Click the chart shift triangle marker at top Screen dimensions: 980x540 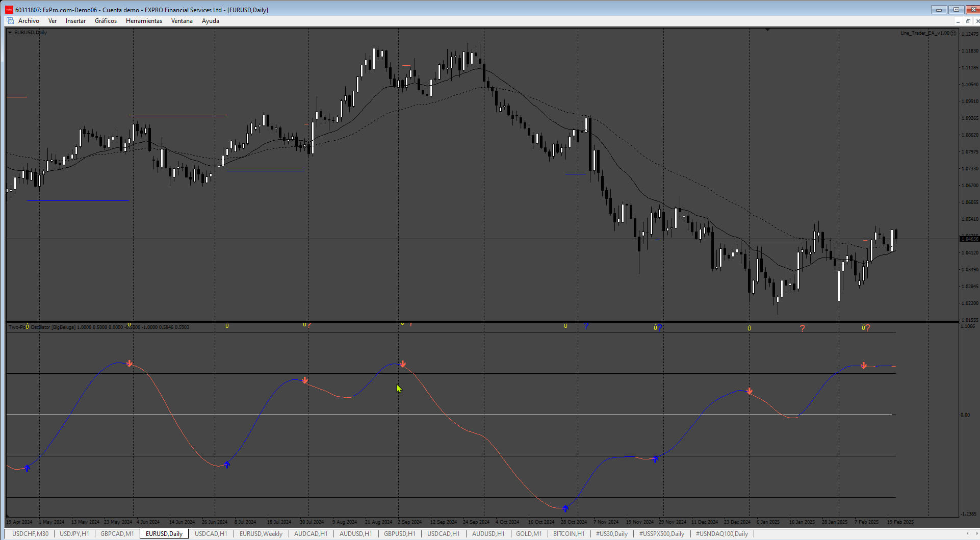click(767, 30)
